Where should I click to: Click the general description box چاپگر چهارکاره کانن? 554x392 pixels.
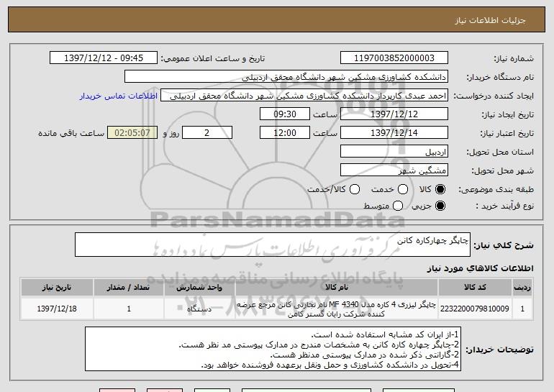click(x=273, y=245)
